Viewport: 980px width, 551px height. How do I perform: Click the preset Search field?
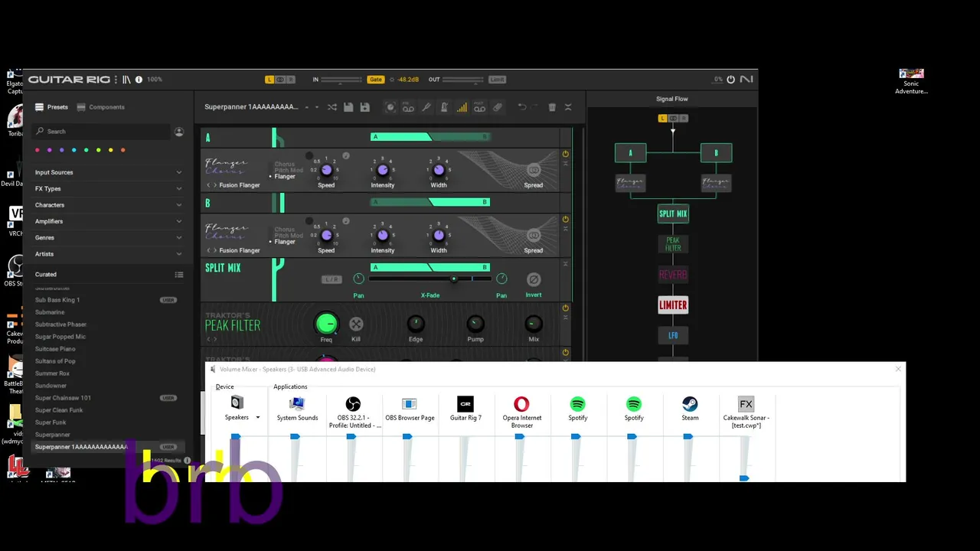[x=102, y=132]
